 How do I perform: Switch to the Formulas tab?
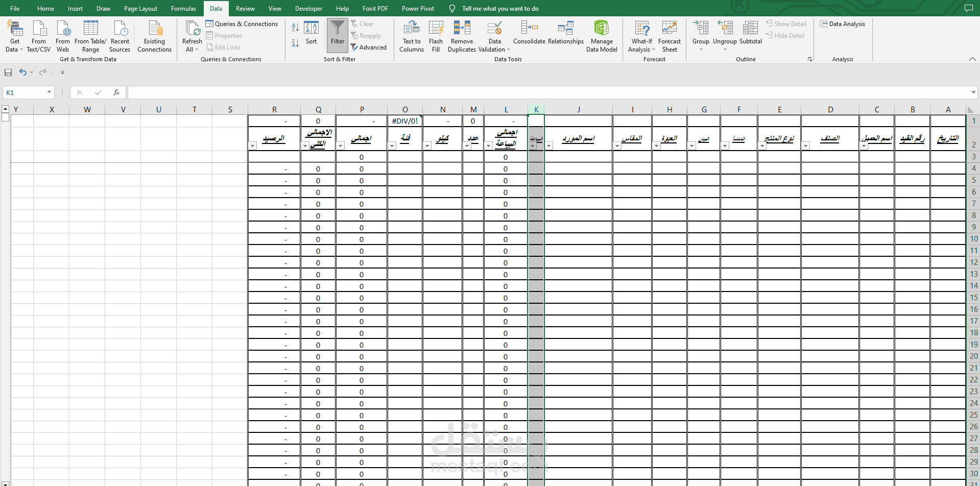(183, 8)
